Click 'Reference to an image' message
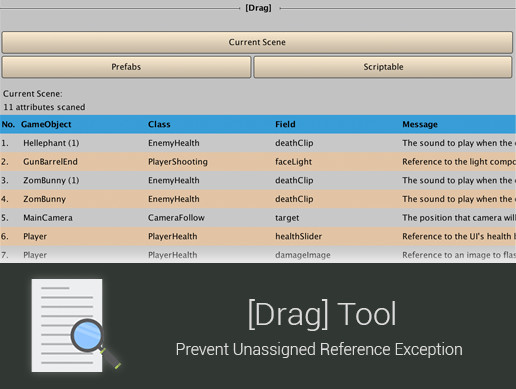The image size is (516, 389). [x=459, y=255]
